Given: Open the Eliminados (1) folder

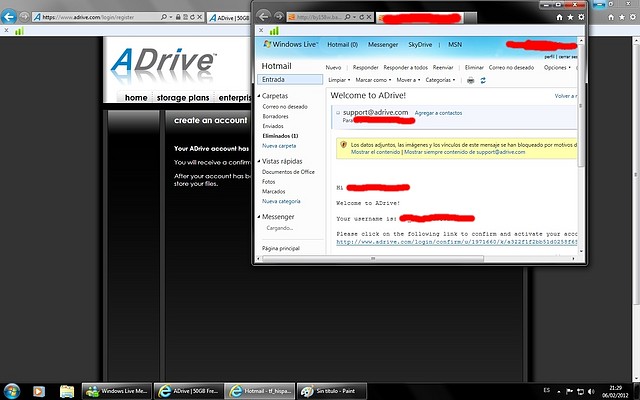Looking at the screenshot, I should click(280, 136).
